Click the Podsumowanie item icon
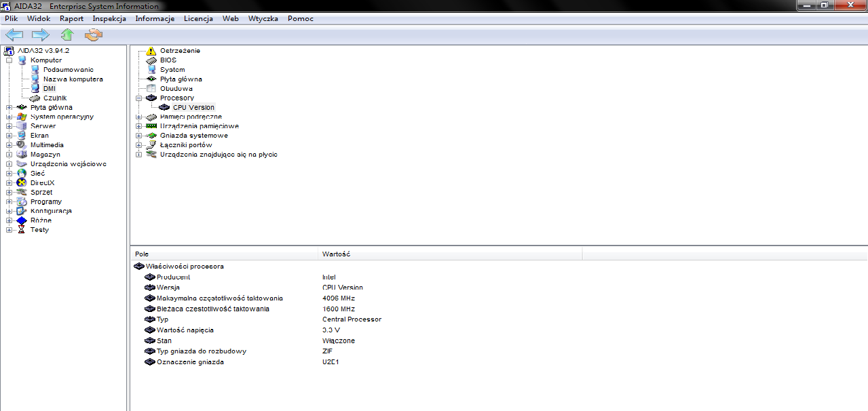 35,70
